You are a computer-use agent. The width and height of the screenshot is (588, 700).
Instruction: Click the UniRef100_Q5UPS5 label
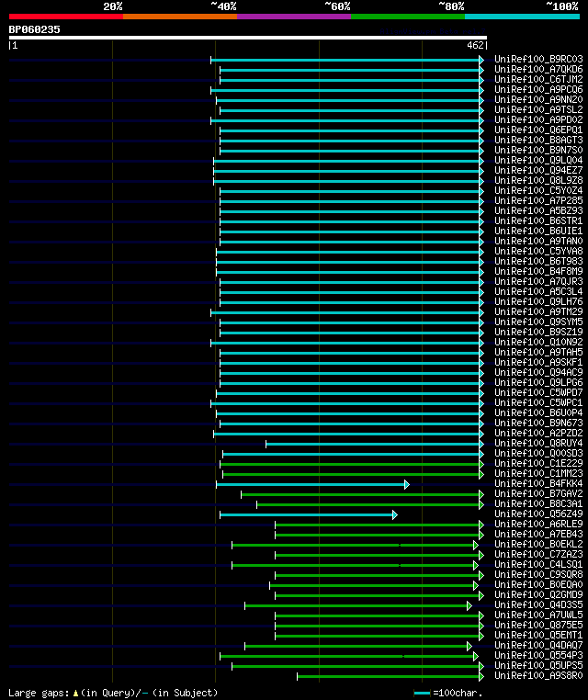click(x=538, y=666)
